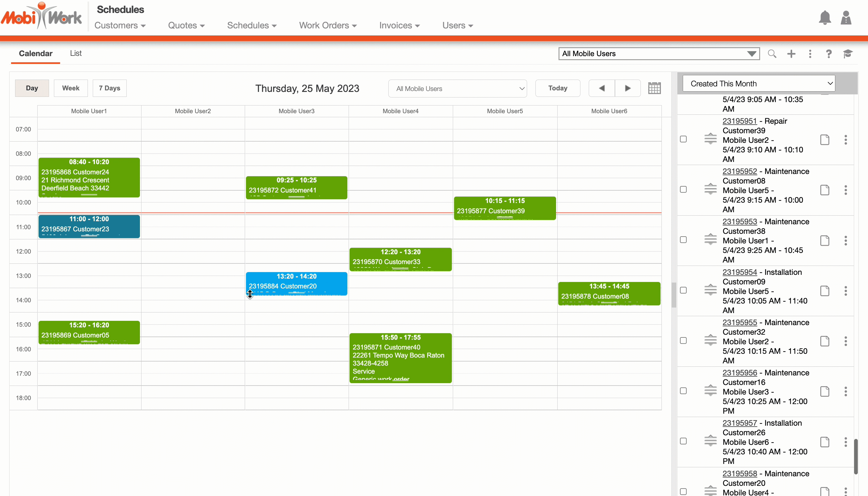
Task: Click the graduation cap training icon
Action: [x=848, y=54]
